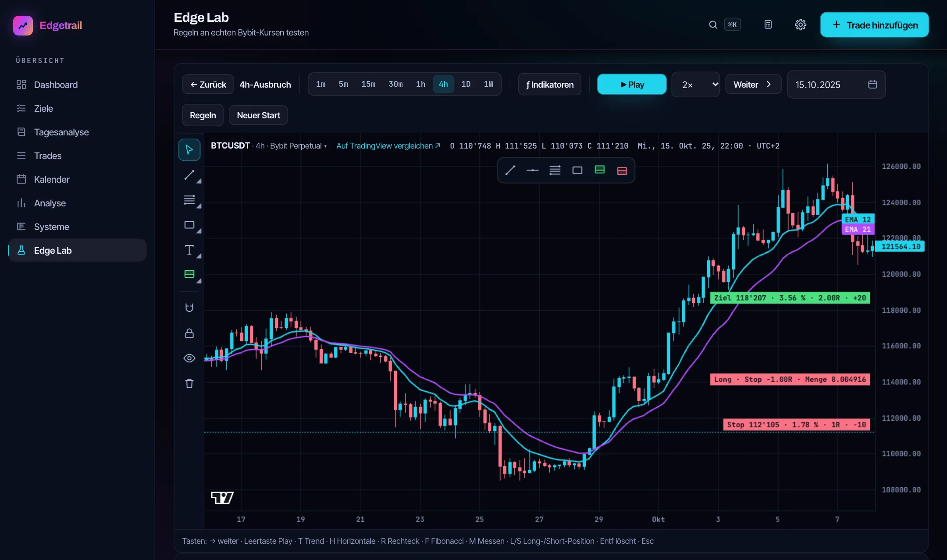Select the Fibonacci lines tool in left toolbar

189,200
